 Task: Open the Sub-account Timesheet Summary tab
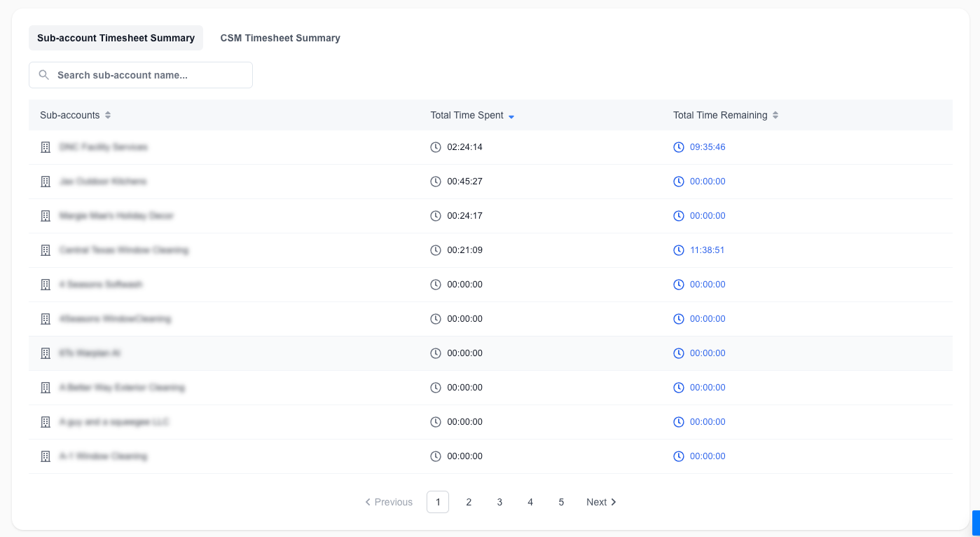tap(116, 38)
